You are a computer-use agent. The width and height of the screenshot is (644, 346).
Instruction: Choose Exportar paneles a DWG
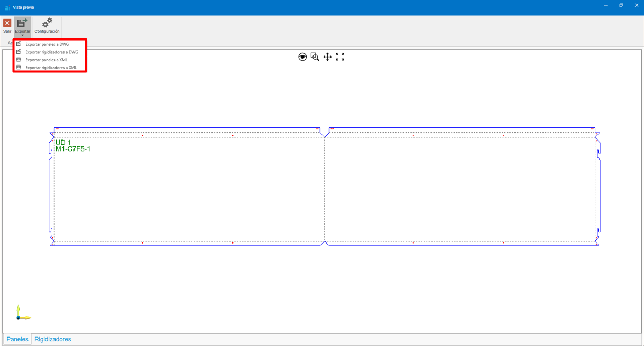pyautogui.click(x=47, y=44)
